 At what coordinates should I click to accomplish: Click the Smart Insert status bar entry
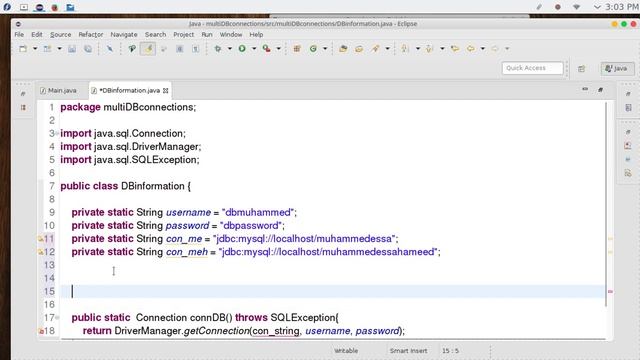(408, 351)
